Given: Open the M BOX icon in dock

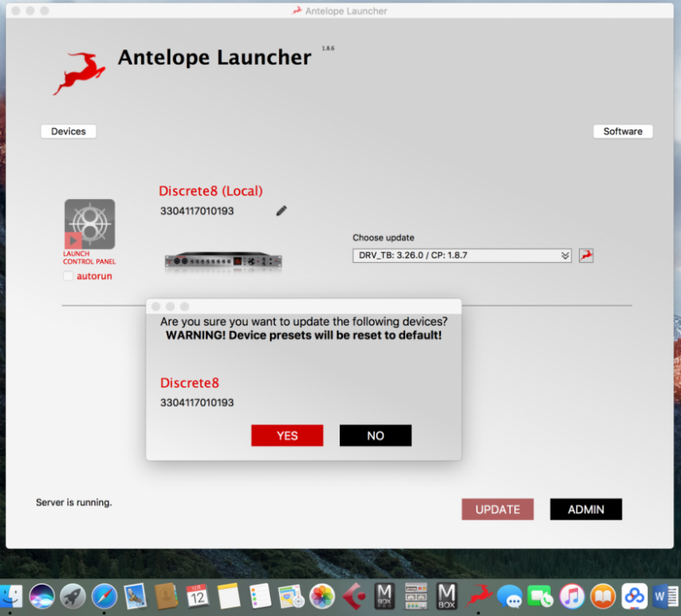Looking at the screenshot, I should click(x=446, y=596).
